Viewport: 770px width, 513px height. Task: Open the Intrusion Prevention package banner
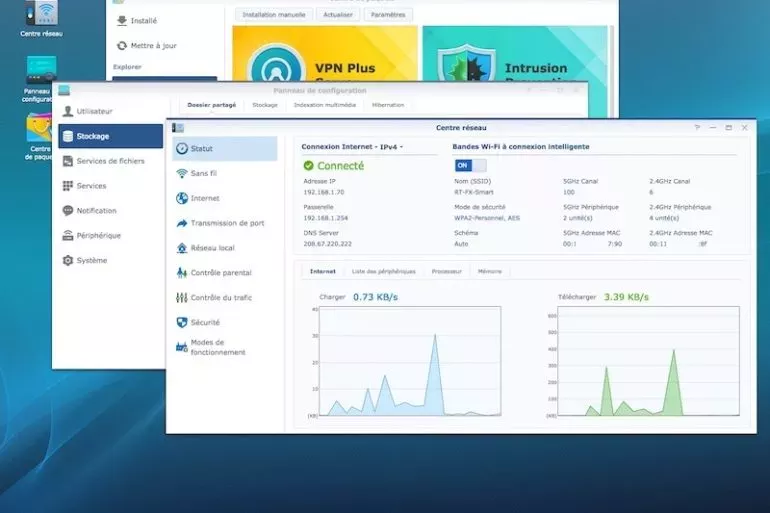click(x=515, y=54)
